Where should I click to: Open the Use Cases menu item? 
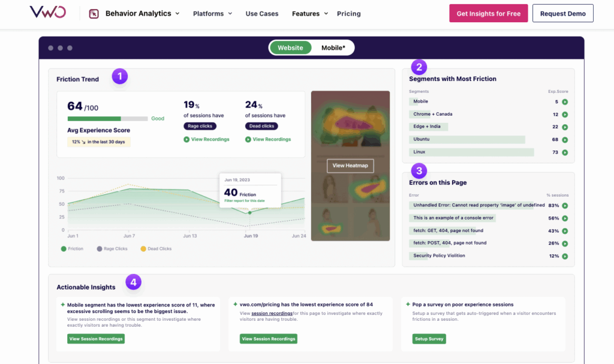click(261, 14)
